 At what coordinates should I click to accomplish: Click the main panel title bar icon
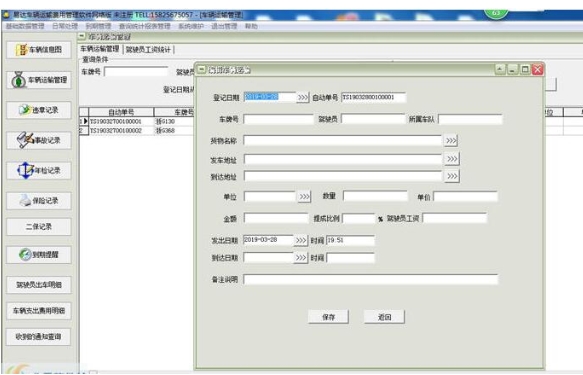point(82,36)
